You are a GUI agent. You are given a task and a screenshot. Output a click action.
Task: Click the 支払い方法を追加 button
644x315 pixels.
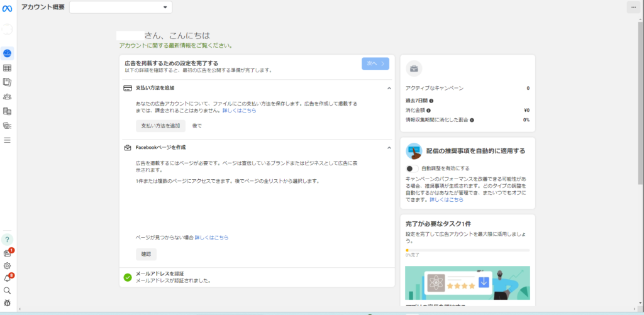click(x=160, y=126)
